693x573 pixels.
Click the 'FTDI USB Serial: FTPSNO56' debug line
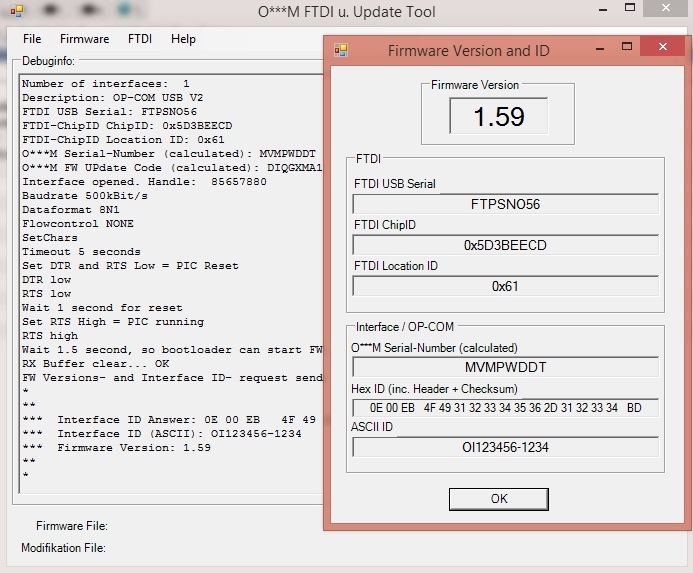(x=110, y=112)
